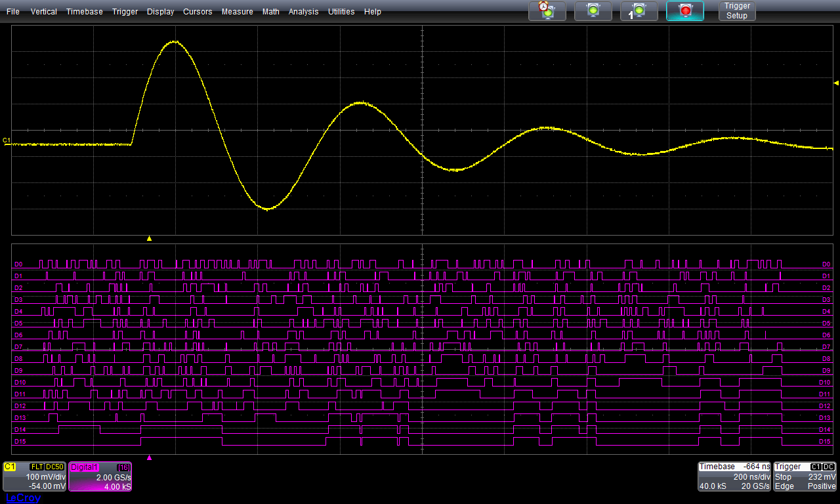Open the Trigger Setup dialog

click(x=736, y=10)
